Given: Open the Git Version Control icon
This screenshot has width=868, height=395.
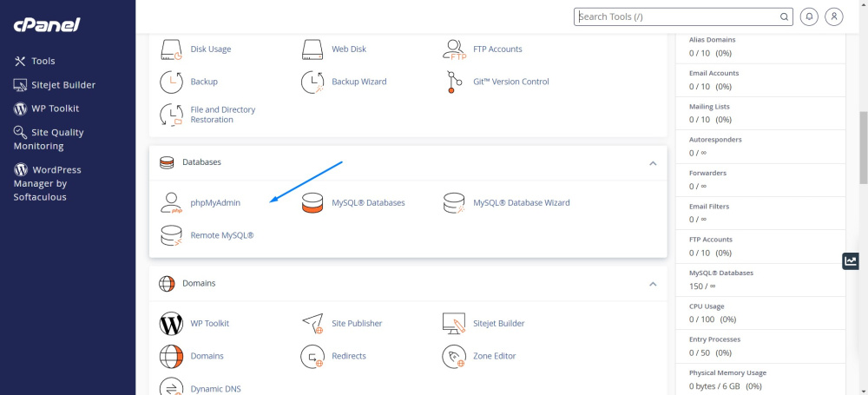Looking at the screenshot, I should [455, 82].
